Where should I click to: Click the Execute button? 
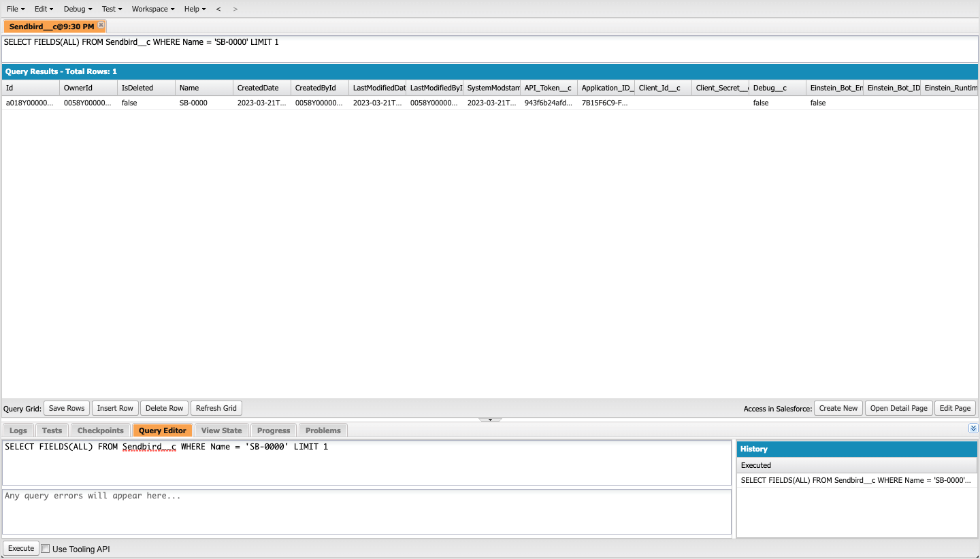click(21, 548)
